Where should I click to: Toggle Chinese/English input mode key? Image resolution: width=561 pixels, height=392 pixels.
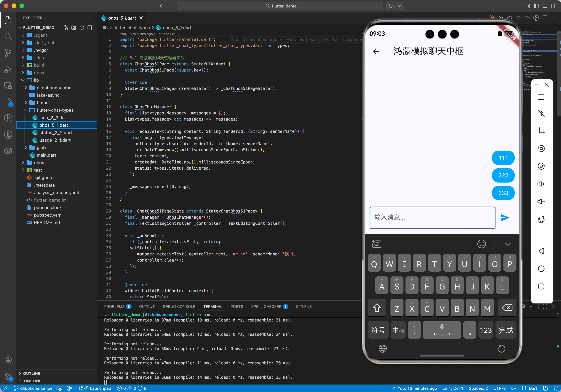coord(398,330)
